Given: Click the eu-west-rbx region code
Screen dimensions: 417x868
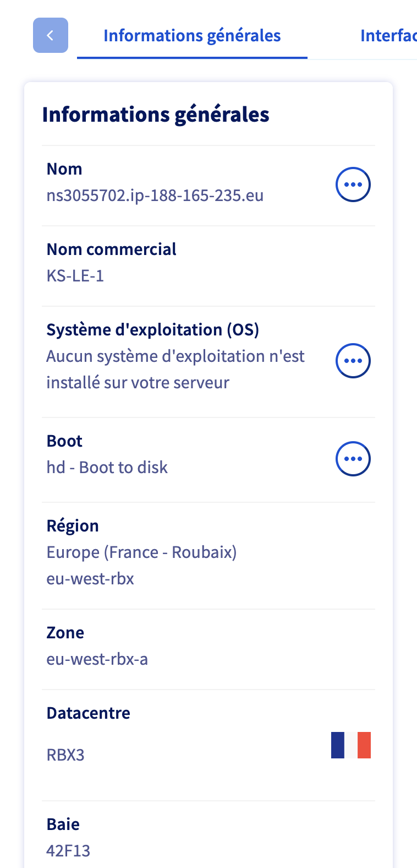Looking at the screenshot, I should pos(90,579).
